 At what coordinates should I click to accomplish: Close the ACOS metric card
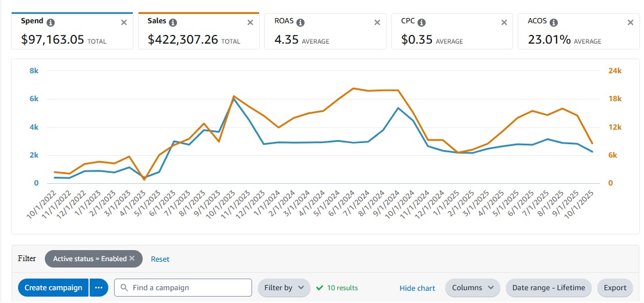[x=630, y=22]
